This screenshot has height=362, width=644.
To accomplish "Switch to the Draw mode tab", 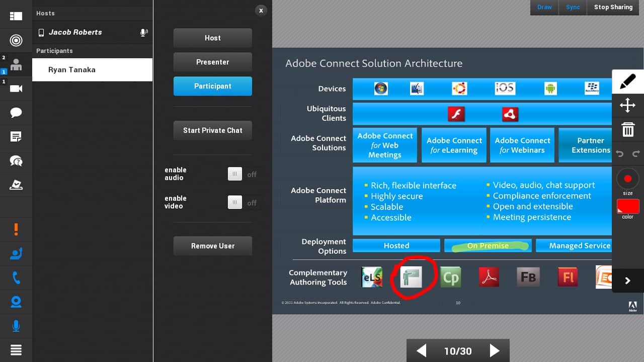I will 544,8.
